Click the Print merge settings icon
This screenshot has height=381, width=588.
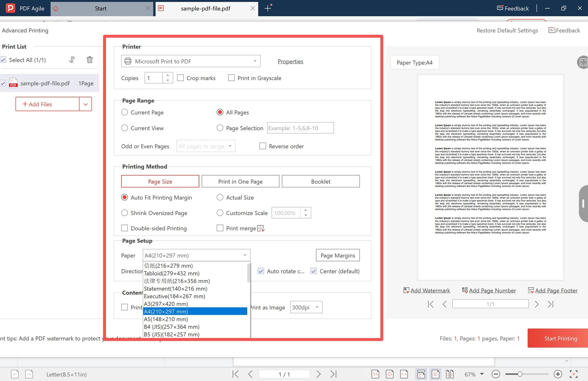point(261,228)
